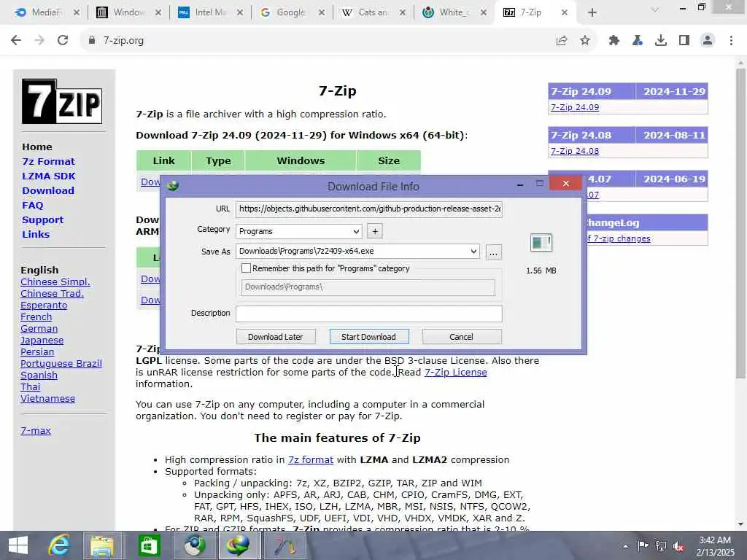Open the Support sidebar link
The height and width of the screenshot is (560, 747).
coord(42,220)
